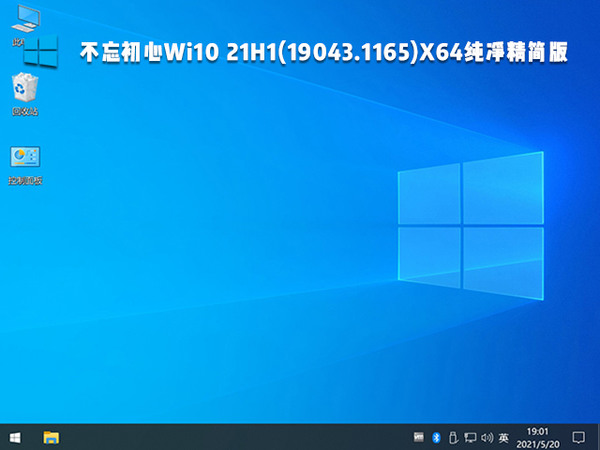Click the Safely Remove Hardware USB icon

click(452, 437)
